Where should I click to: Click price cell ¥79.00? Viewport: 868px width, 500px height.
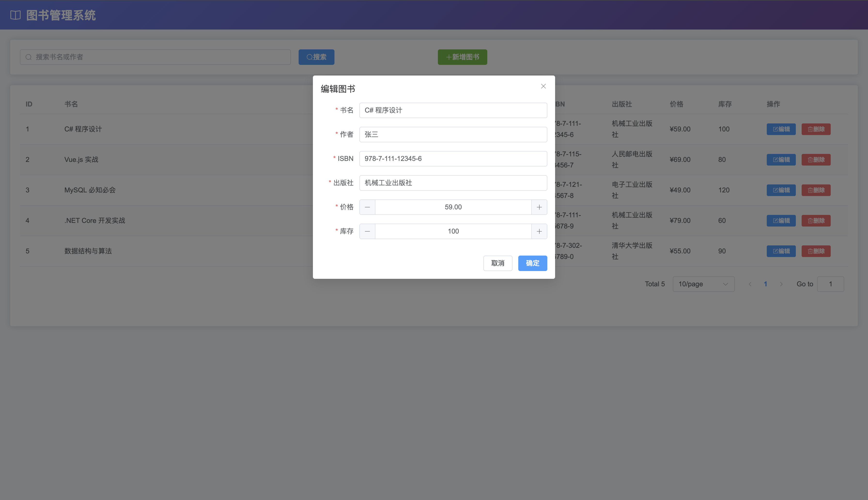pos(680,220)
